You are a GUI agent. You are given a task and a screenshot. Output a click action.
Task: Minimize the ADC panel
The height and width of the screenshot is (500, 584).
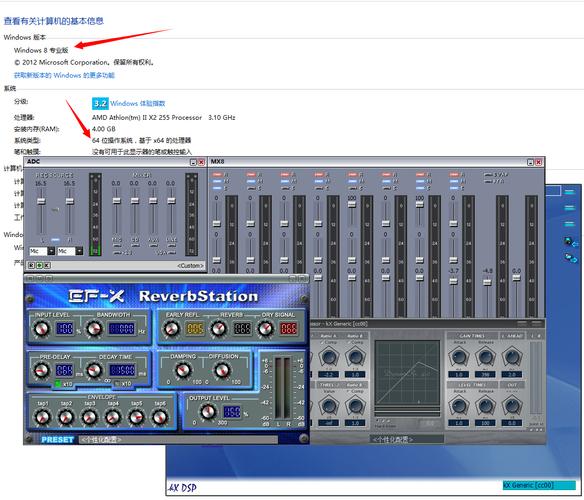click(193, 162)
